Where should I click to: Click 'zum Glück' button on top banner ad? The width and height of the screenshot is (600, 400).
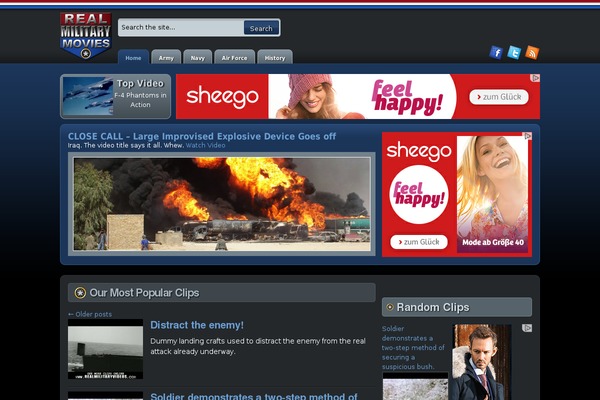[499, 97]
